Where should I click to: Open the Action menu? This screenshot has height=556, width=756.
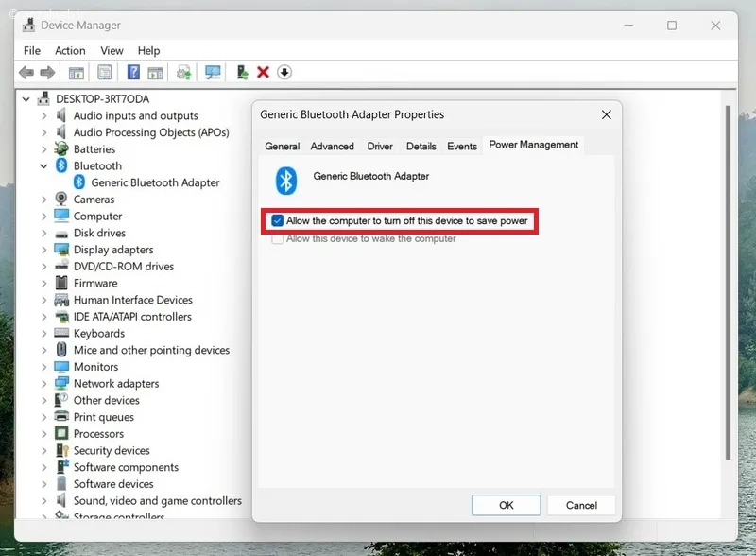click(70, 51)
